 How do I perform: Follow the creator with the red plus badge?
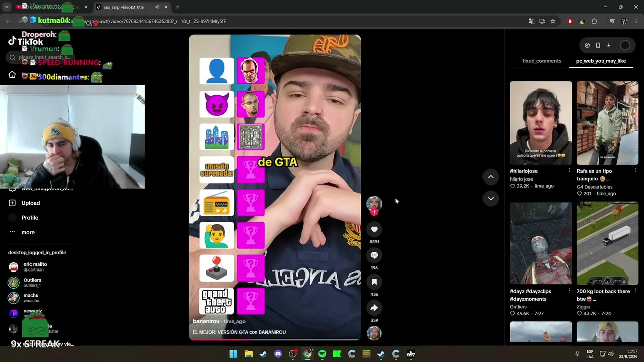click(x=374, y=212)
